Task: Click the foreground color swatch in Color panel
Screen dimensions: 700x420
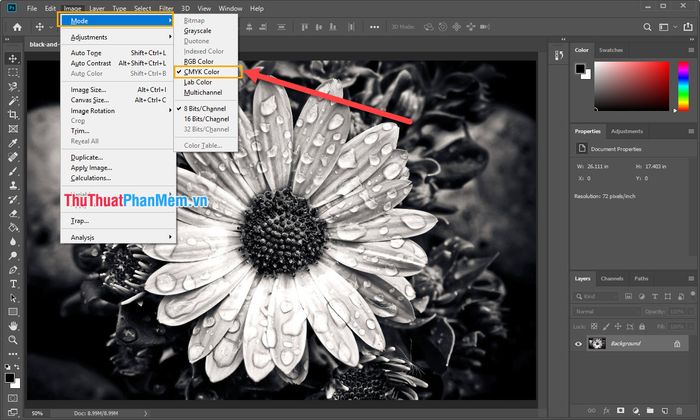Action: (x=580, y=69)
